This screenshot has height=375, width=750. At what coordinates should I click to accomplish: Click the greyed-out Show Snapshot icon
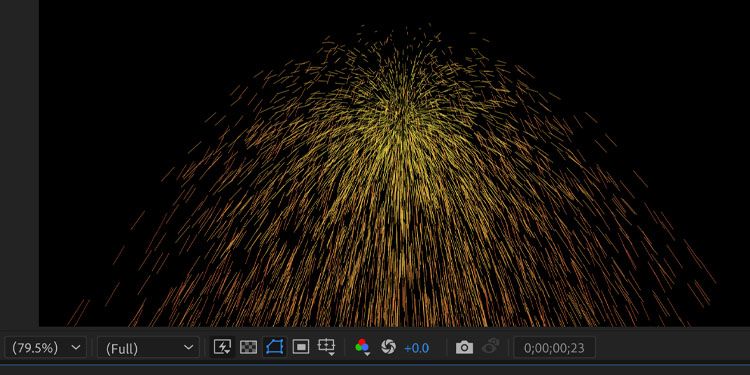(491, 347)
